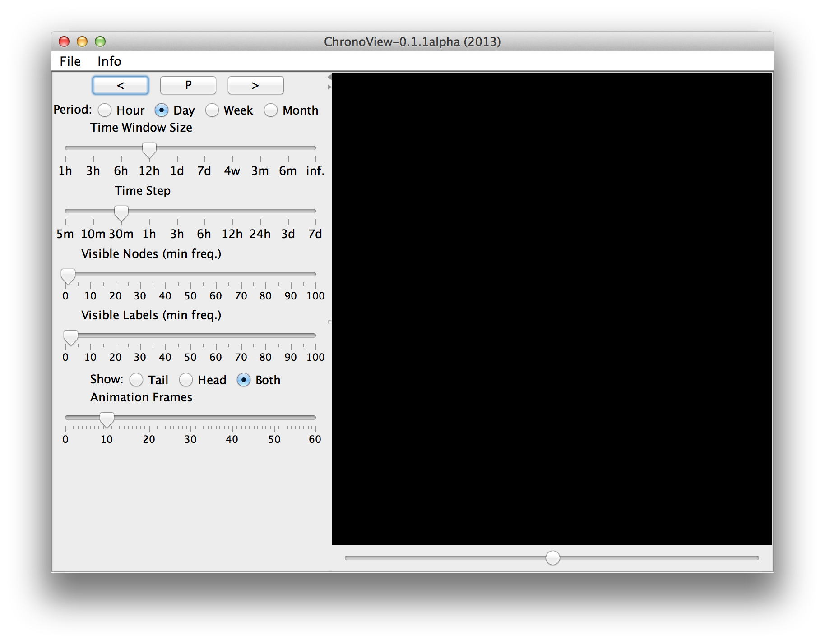The height and width of the screenshot is (644, 825).
Task: Click the '60' tick on Animation Frames slider
Action: point(315,439)
